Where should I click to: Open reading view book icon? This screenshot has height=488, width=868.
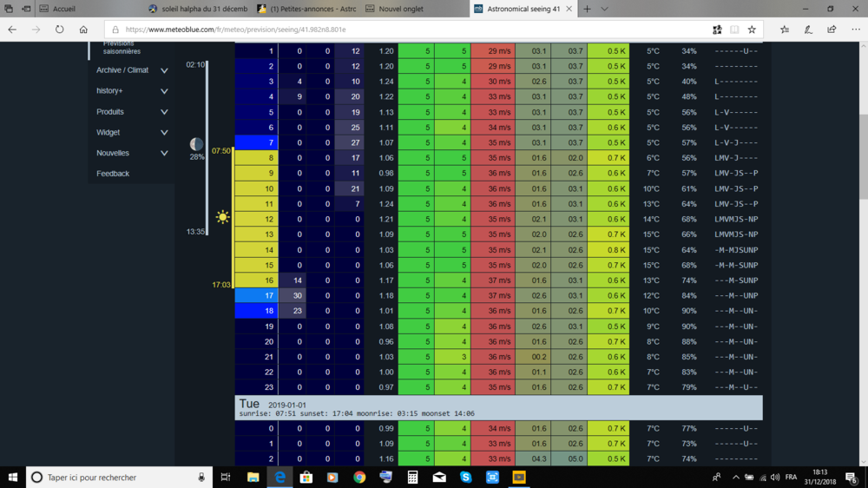(x=734, y=30)
